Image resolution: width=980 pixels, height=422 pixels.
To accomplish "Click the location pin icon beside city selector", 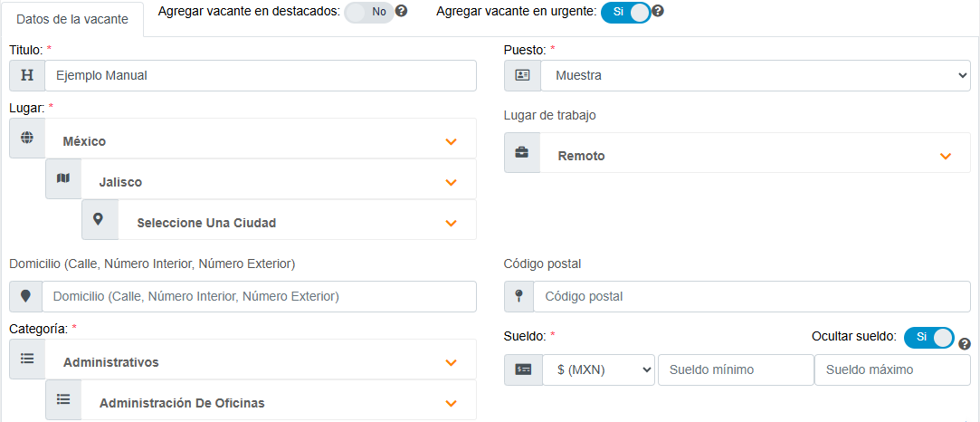I will tap(98, 219).
